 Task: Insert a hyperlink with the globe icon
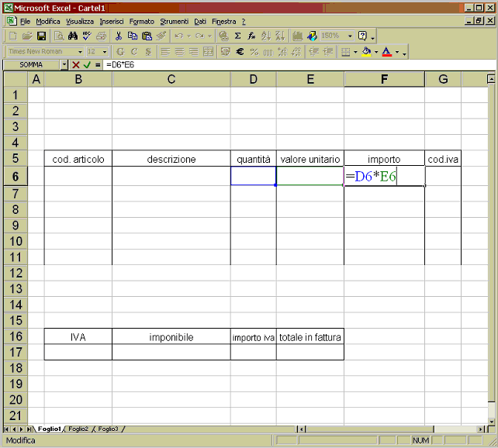[223, 36]
